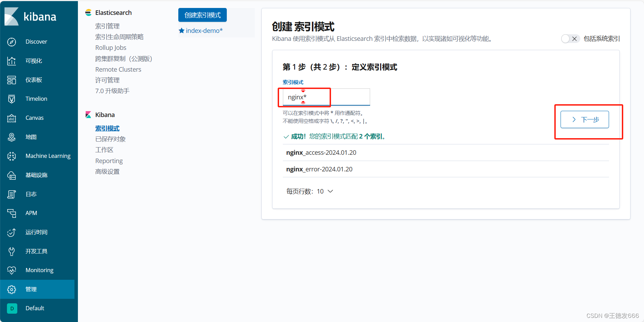Open the Reporting link
Image resolution: width=644 pixels, height=322 pixels.
pyautogui.click(x=109, y=161)
